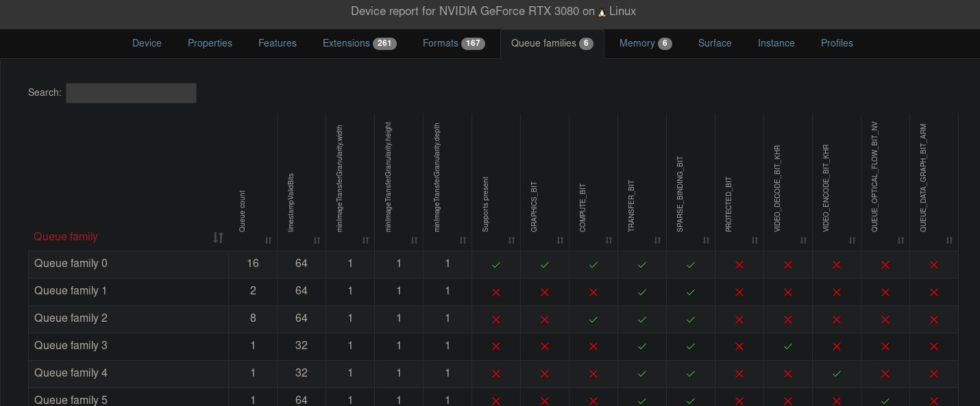The height and width of the screenshot is (406, 980).
Task: Sort by Supports present column
Action: click(x=511, y=240)
